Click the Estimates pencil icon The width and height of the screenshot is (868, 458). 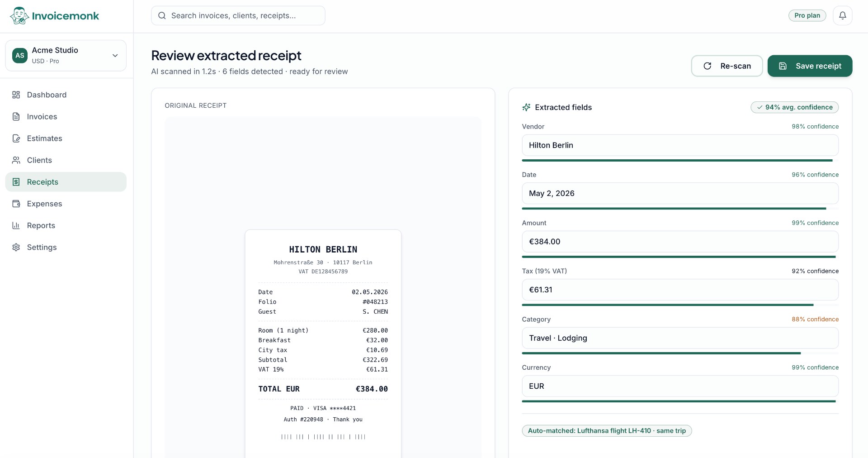click(x=16, y=138)
